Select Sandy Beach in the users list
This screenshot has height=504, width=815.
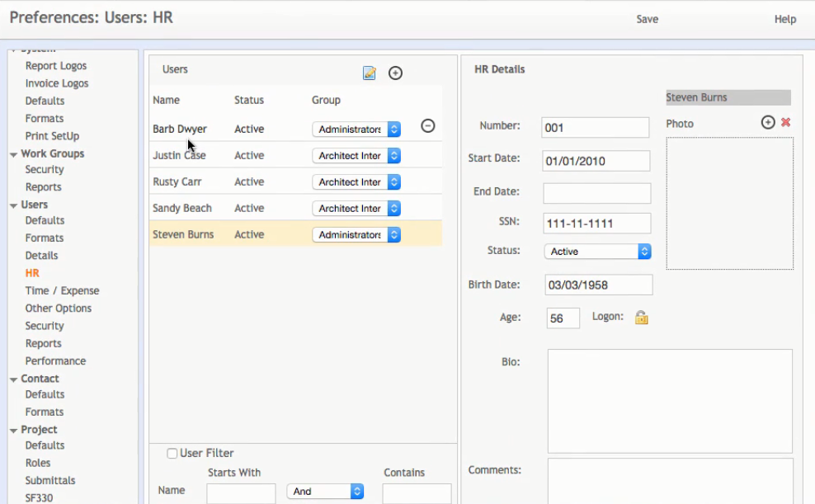click(182, 208)
